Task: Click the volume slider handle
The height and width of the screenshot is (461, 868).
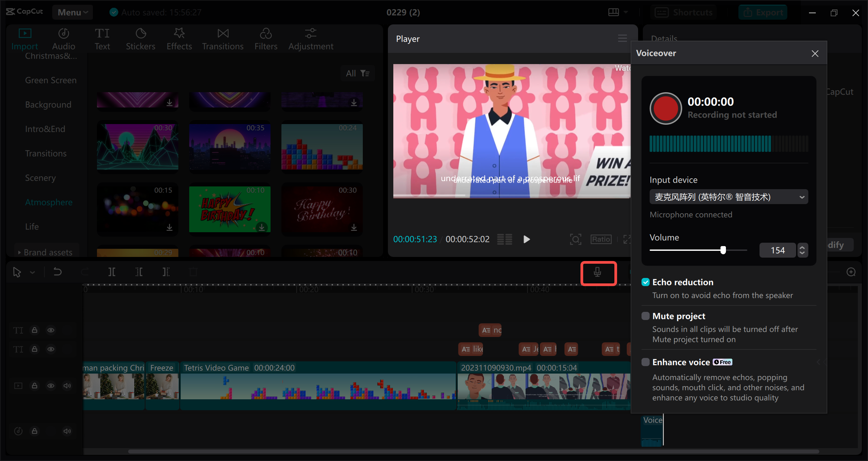Action: tap(723, 250)
